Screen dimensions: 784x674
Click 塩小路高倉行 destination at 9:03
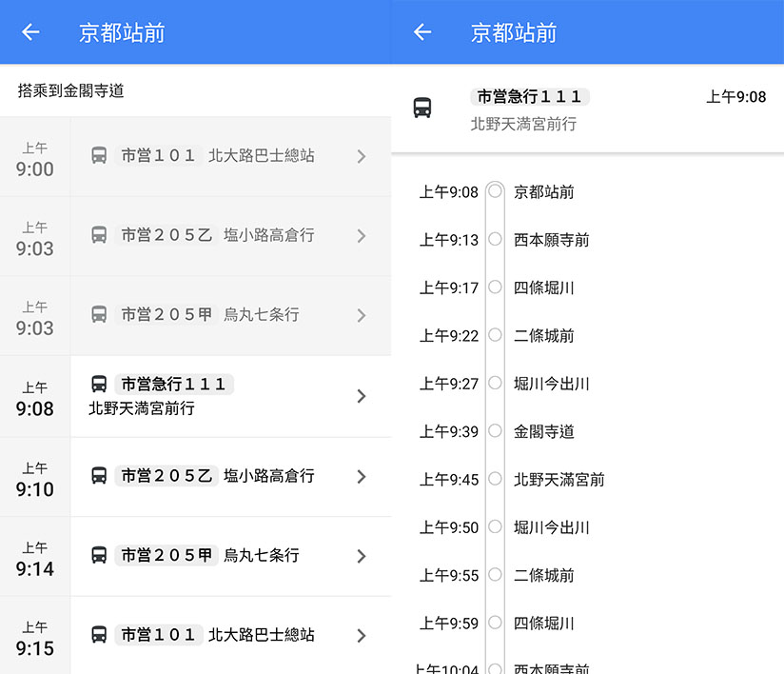coord(269,235)
